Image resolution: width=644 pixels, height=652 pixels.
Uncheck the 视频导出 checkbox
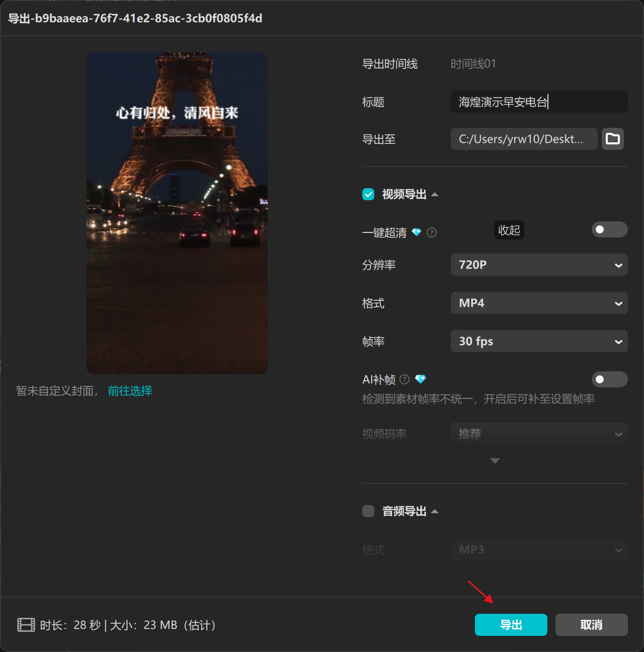368,194
